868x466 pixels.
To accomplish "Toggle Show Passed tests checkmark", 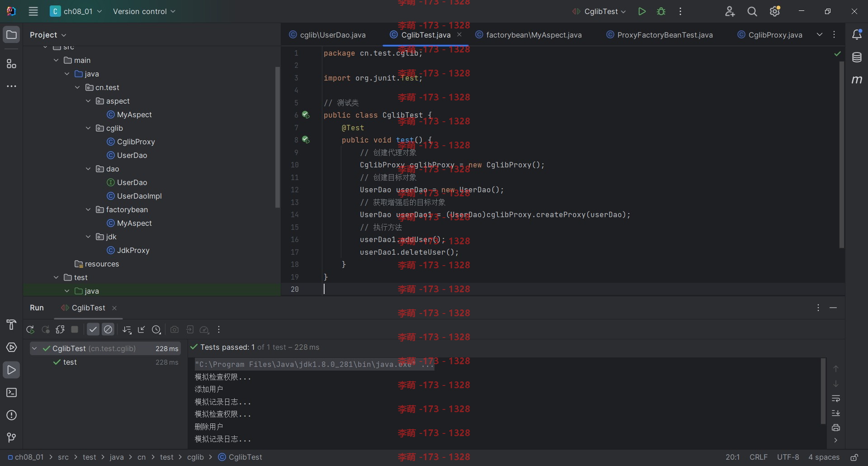I will pyautogui.click(x=93, y=330).
